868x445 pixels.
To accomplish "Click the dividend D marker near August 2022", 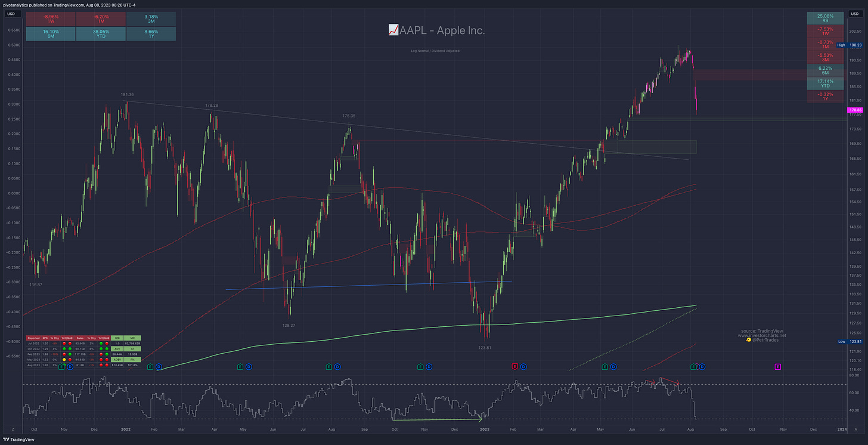I will (x=337, y=367).
